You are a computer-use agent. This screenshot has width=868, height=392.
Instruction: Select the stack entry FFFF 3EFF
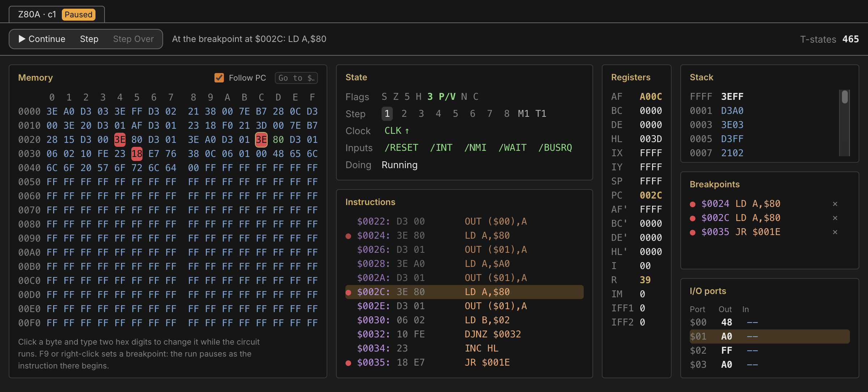(x=716, y=97)
